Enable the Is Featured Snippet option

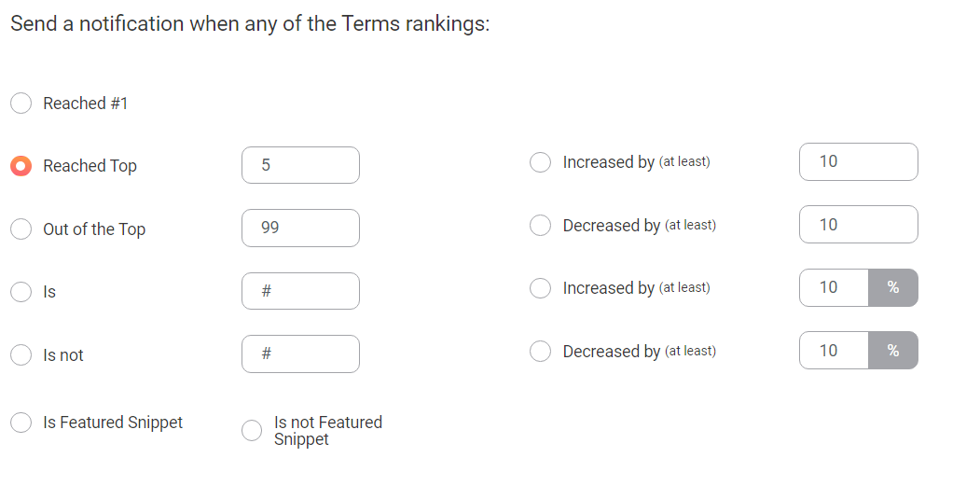tap(21, 423)
